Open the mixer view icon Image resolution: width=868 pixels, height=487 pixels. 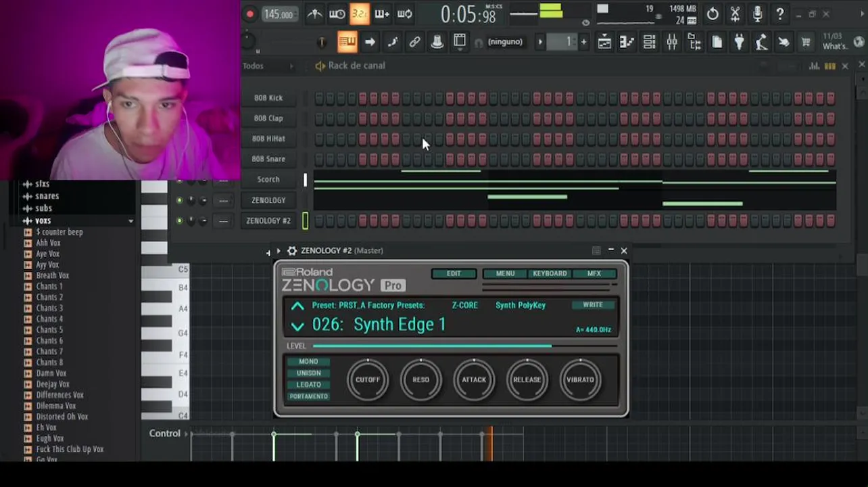coord(672,43)
